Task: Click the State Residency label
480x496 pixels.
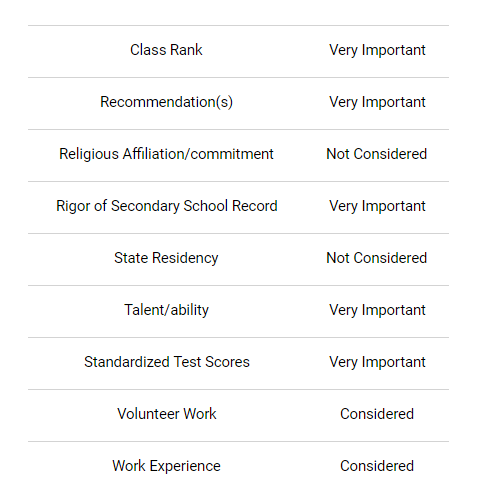Action: click(166, 258)
